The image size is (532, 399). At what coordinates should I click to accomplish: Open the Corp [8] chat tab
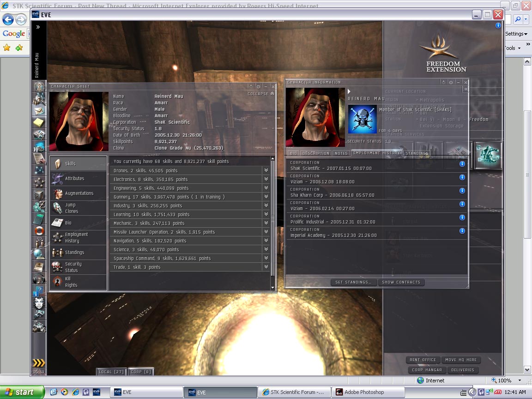click(141, 372)
